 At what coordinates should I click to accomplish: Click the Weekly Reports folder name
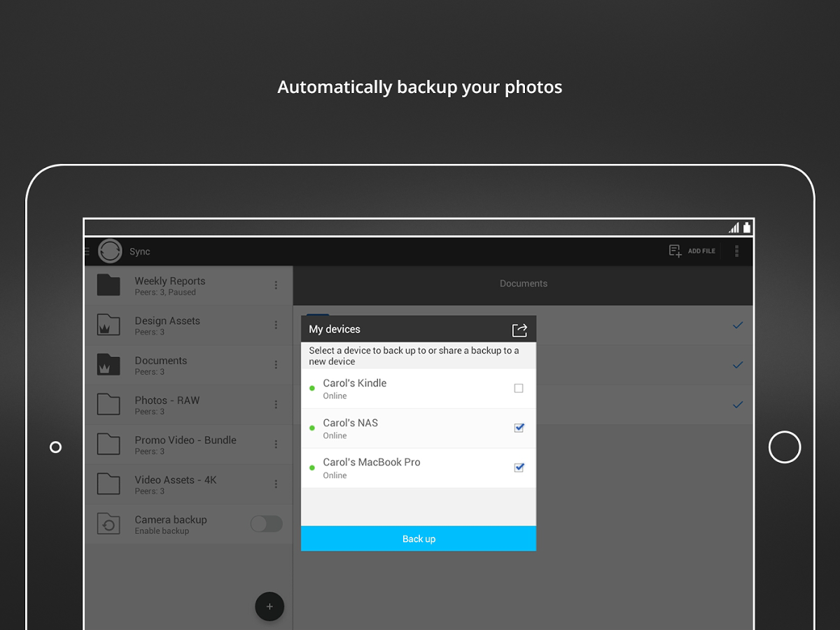tap(170, 281)
